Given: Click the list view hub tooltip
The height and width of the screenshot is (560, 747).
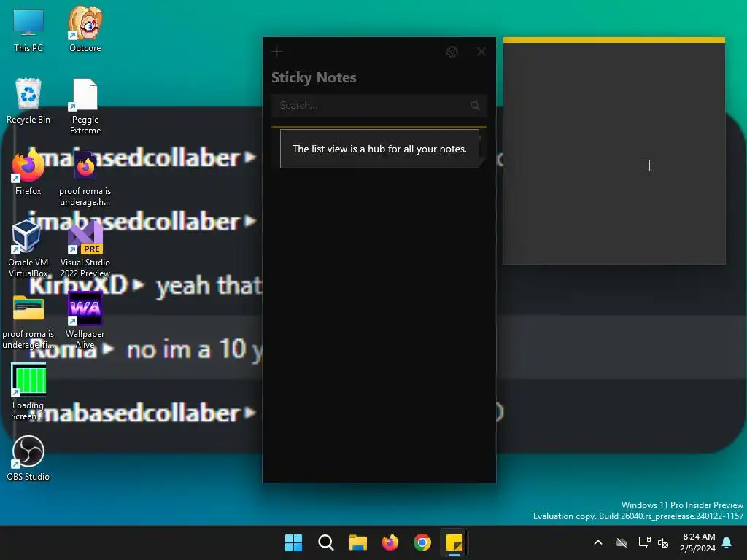Looking at the screenshot, I should point(379,149).
